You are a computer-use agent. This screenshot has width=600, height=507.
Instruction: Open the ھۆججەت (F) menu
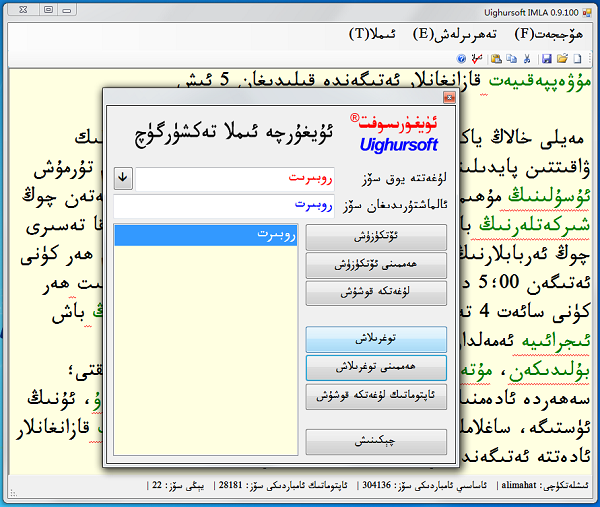coord(549,34)
